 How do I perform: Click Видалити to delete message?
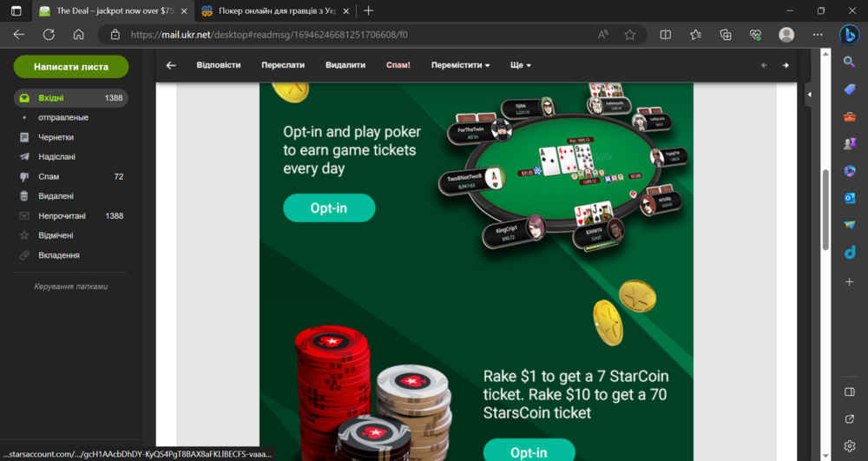coord(345,65)
